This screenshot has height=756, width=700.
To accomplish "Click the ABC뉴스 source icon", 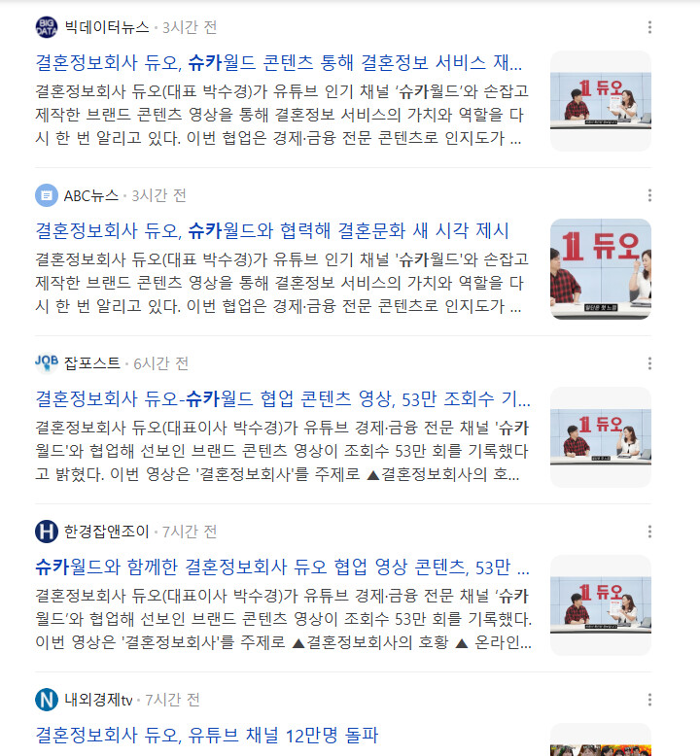I will pyautogui.click(x=47, y=195).
